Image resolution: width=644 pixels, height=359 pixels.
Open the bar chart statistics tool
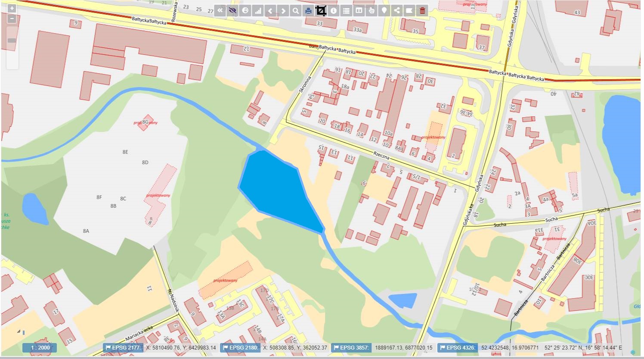point(258,11)
